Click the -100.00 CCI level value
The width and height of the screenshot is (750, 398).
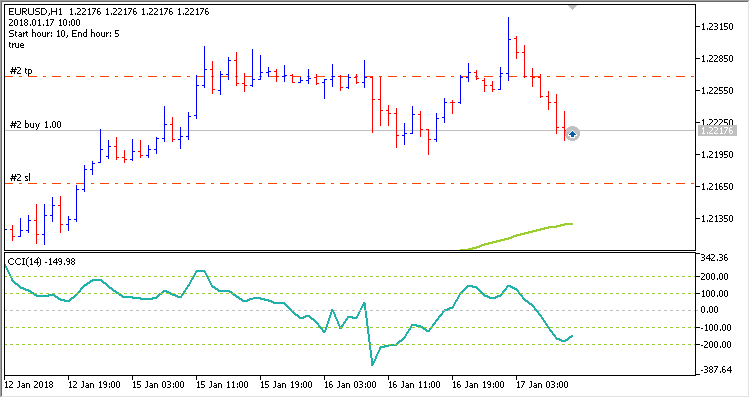(x=716, y=328)
